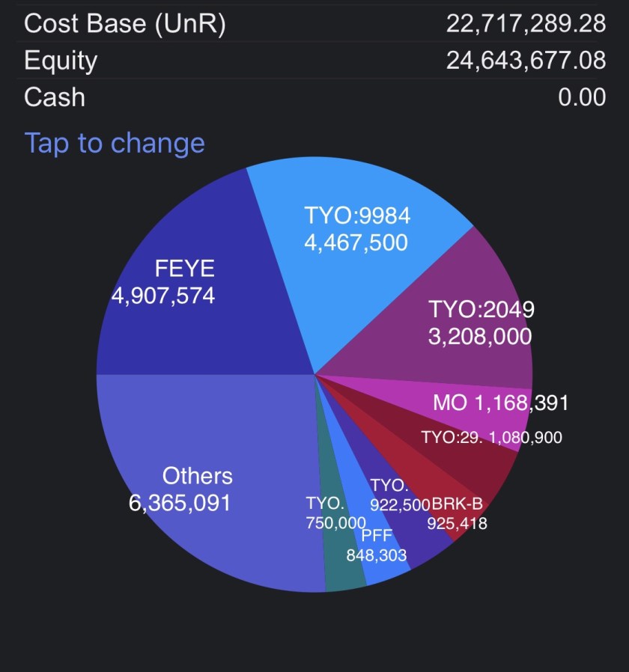Screen dimensions: 629x672
Task: Click the Cash row label
Action: click(x=55, y=97)
